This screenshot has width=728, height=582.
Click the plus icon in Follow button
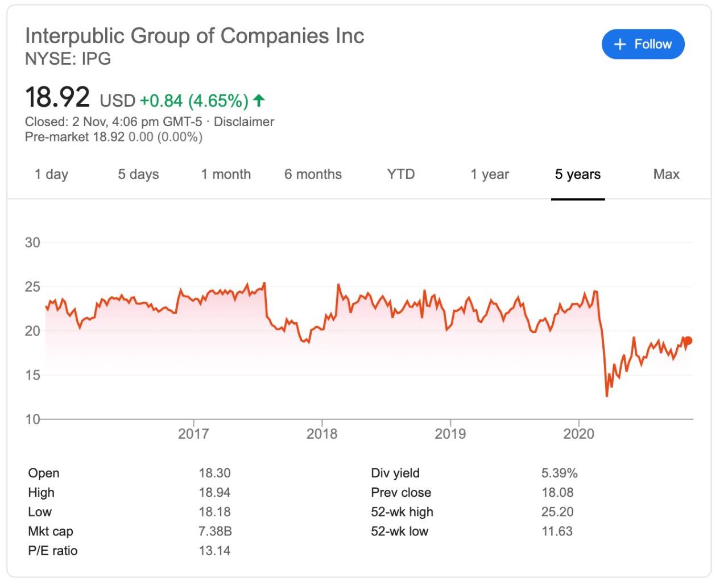[620, 44]
